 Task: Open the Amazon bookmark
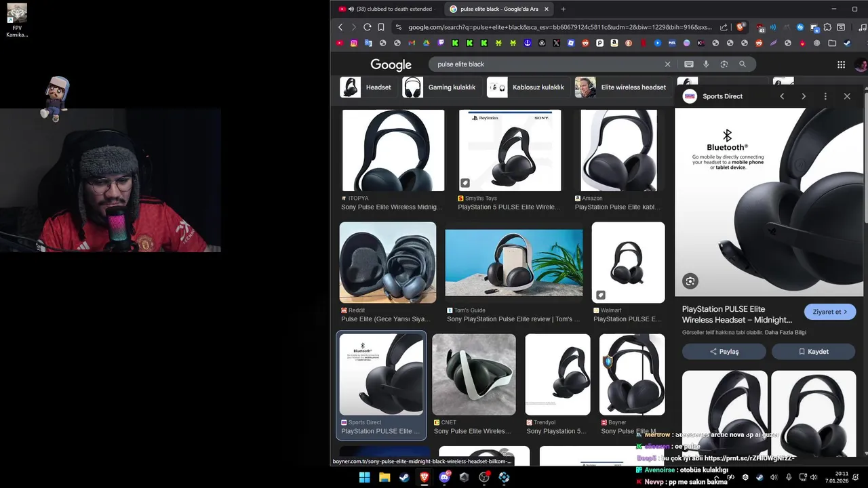[x=614, y=43]
